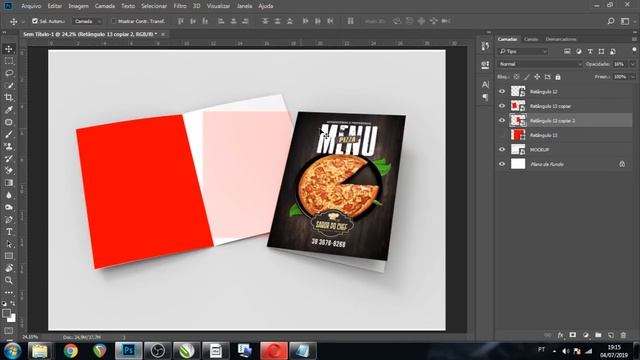Enable Mostrar Contr. Transf. checkbox

(114, 21)
